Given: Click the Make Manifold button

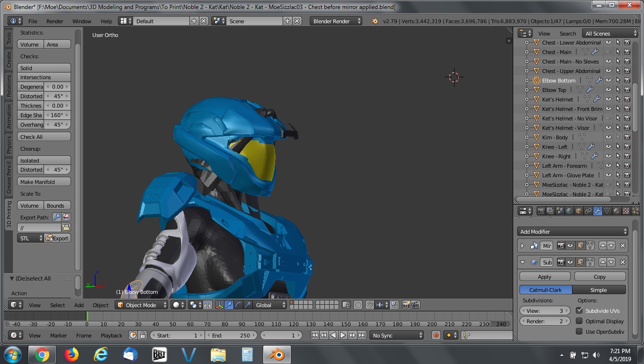Looking at the screenshot, I should pyautogui.click(x=44, y=182).
